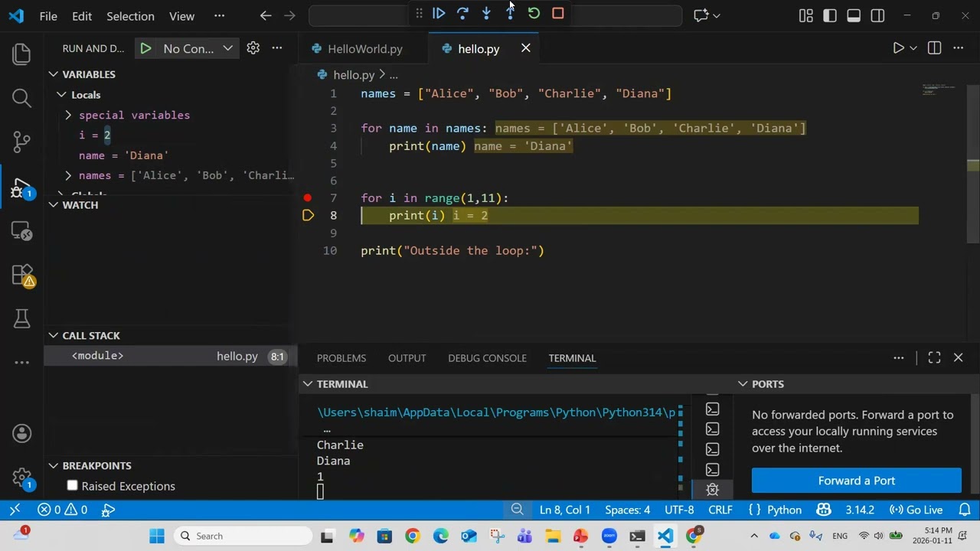Open the File menu
The height and width of the screenshot is (551, 980).
pos(48,15)
